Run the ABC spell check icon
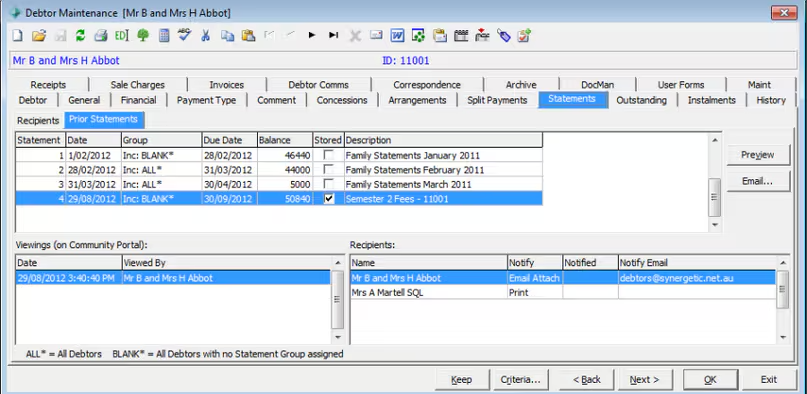 point(184,34)
